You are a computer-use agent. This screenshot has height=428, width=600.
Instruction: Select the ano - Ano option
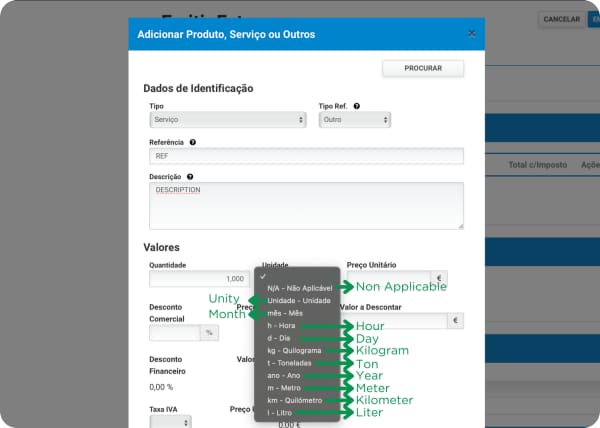point(297,376)
